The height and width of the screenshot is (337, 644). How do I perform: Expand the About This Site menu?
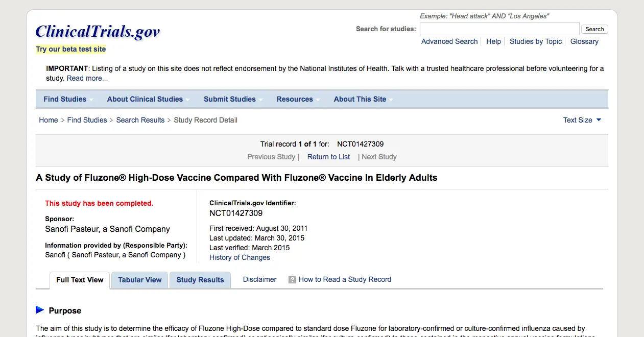tap(363, 99)
